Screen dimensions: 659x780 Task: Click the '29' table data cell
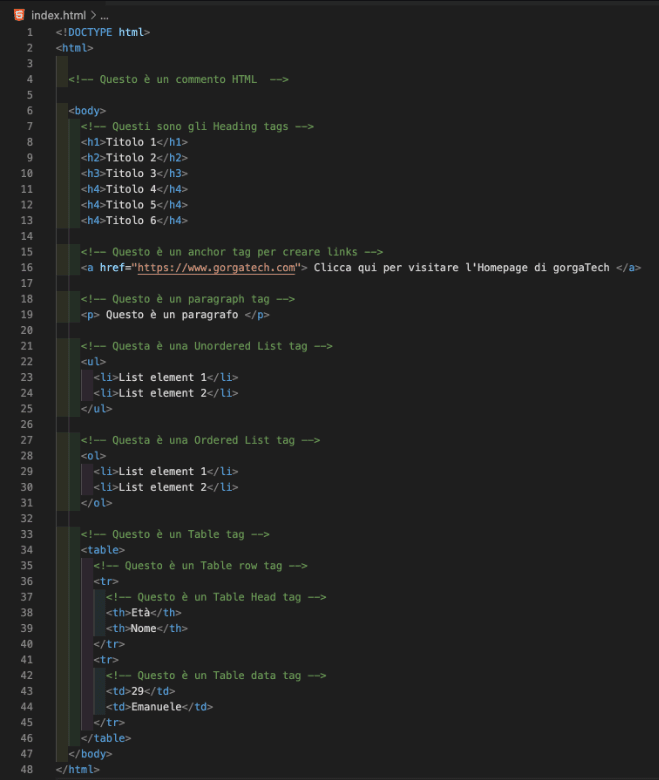coord(138,691)
